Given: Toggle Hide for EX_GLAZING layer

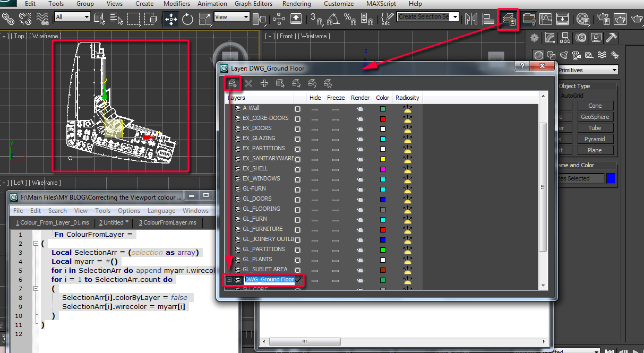Looking at the screenshot, I should pos(315,139).
